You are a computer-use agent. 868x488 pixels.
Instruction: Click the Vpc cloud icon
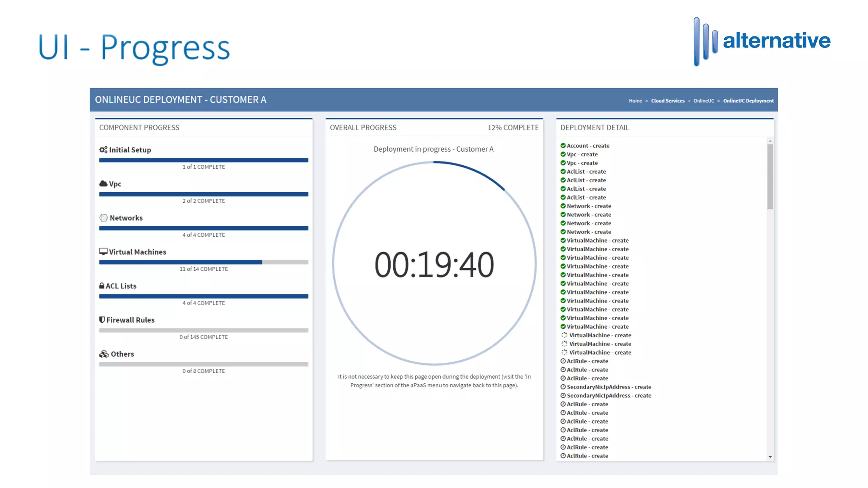103,183
